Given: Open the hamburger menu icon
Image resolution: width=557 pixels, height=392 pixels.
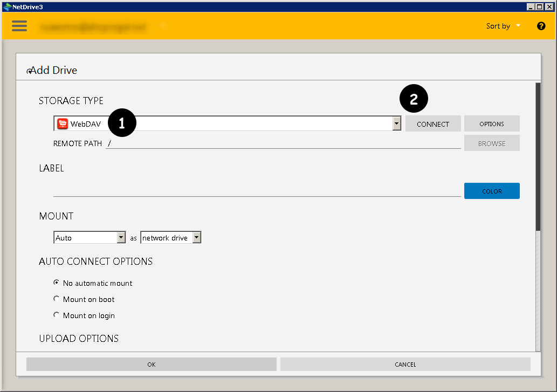Looking at the screenshot, I should pyautogui.click(x=19, y=26).
